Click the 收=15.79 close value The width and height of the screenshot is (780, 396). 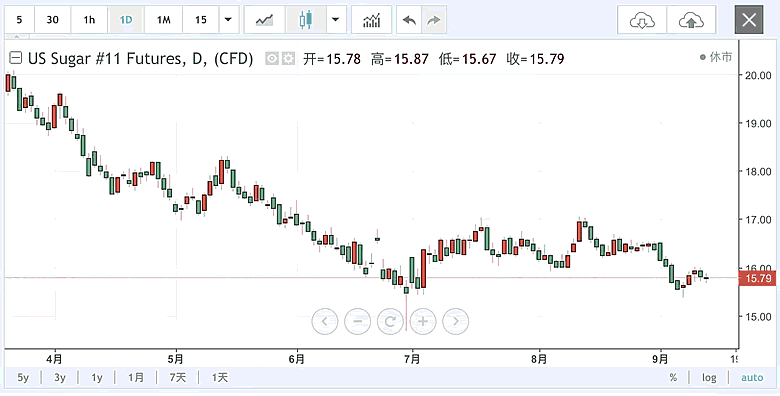click(535, 59)
